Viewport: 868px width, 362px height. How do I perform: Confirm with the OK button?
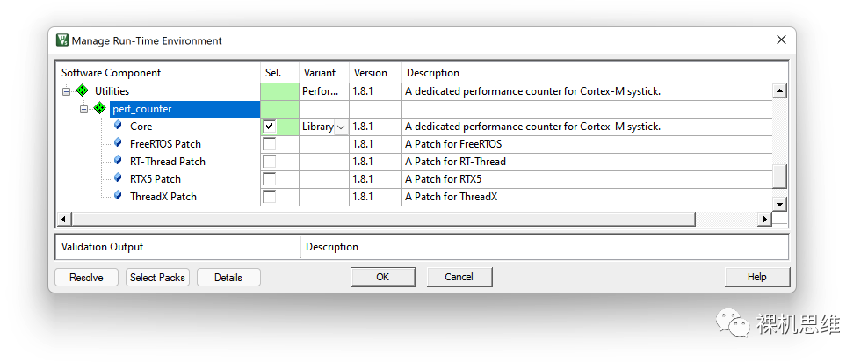(x=382, y=277)
